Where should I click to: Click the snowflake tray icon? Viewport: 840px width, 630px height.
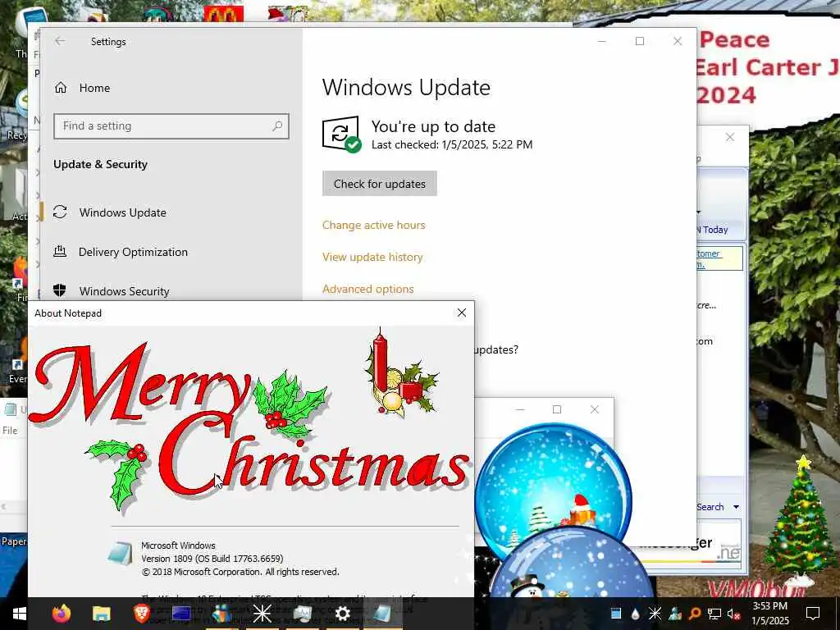pyautogui.click(x=655, y=614)
